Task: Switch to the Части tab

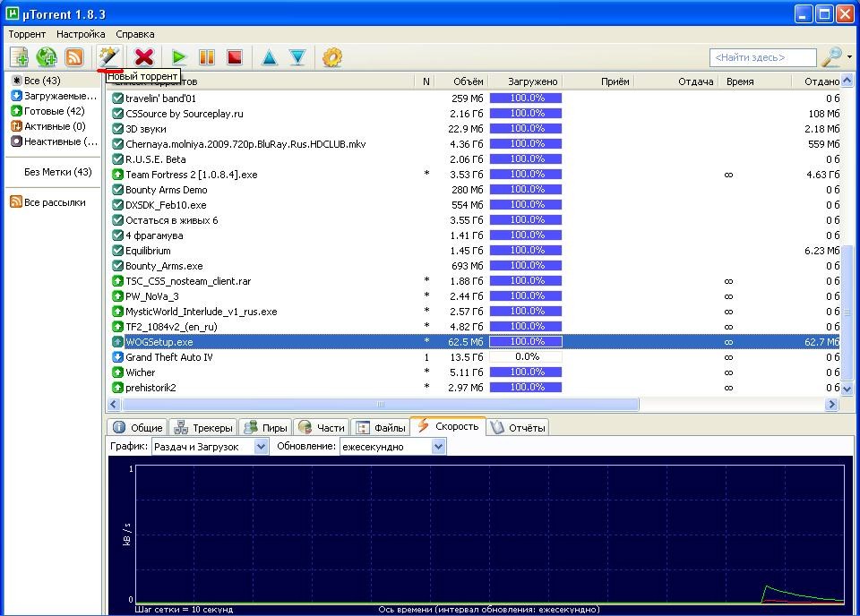Action: point(322,427)
